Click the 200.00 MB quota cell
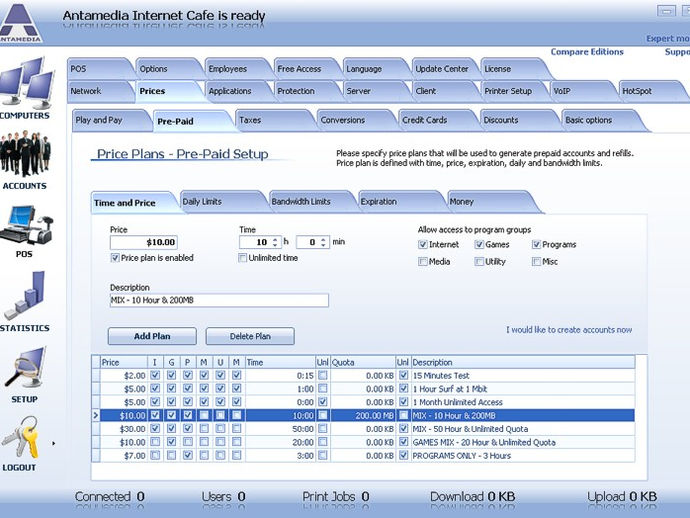Image resolution: width=690 pixels, height=518 pixels. [x=363, y=415]
